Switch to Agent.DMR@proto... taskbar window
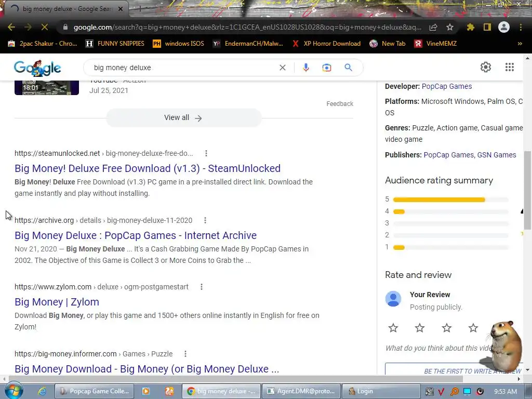 coord(302,391)
